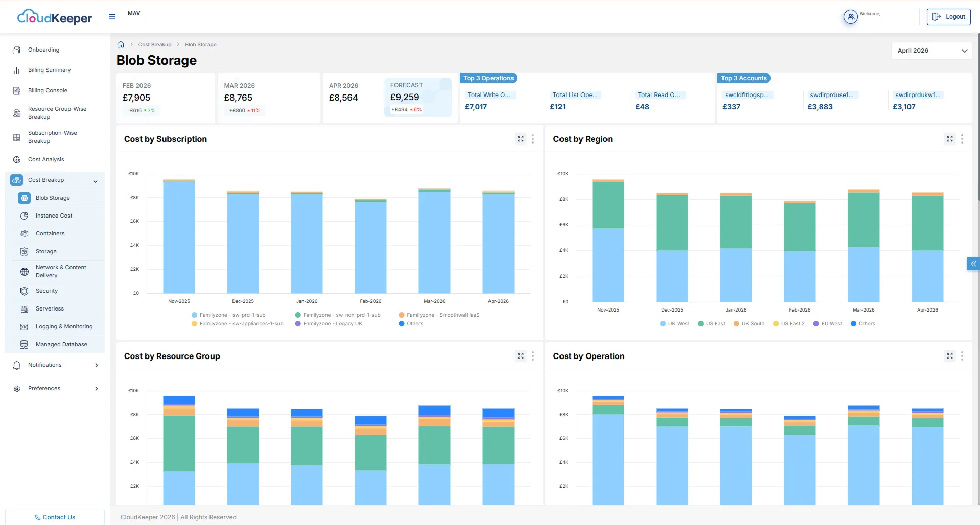This screenshot has height=525, width=980.
Task: Click Others blue legend dot in Cost by Subscription
Action: click(402, 324)
